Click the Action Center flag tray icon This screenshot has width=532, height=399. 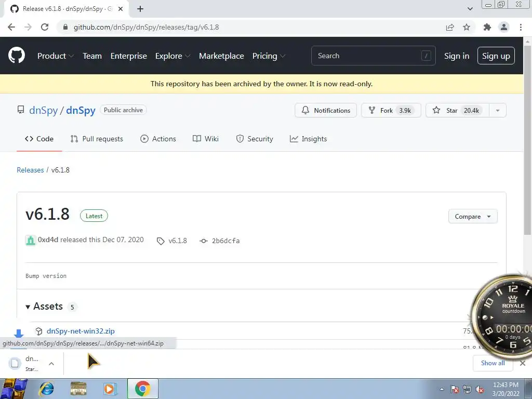(455, 389)
